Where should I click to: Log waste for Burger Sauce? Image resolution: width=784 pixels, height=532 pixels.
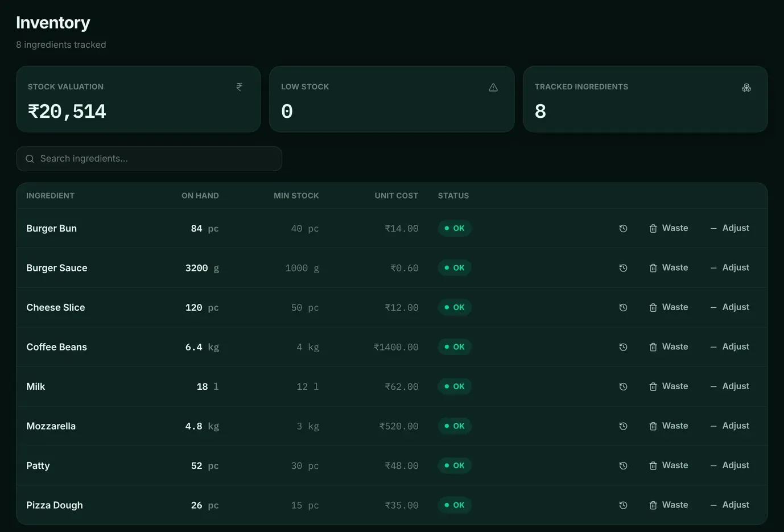[669, 267]
